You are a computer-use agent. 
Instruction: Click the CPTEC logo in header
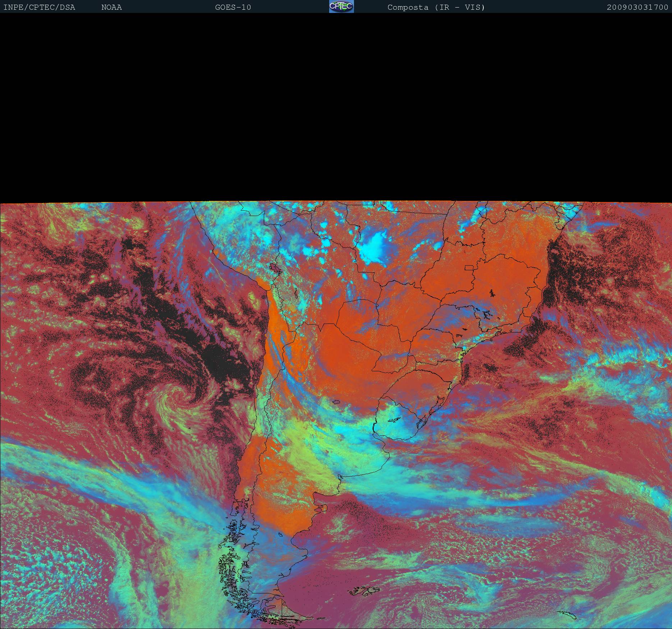point(341,6)
